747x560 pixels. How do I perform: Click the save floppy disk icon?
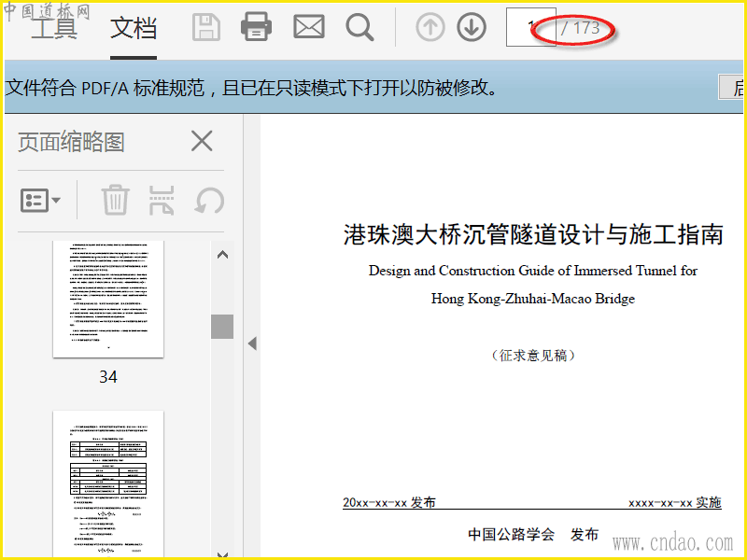click(x=206, y=27)
